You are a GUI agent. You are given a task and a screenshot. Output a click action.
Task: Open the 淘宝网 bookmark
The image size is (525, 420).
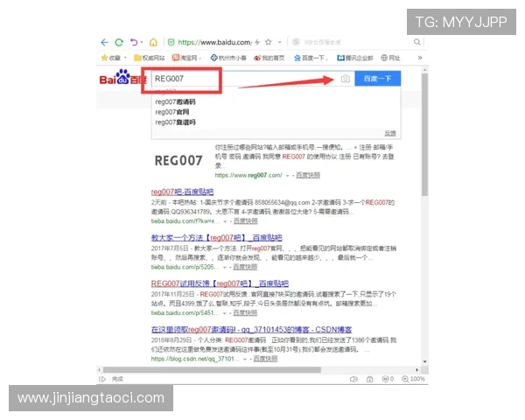click(185, 58)
